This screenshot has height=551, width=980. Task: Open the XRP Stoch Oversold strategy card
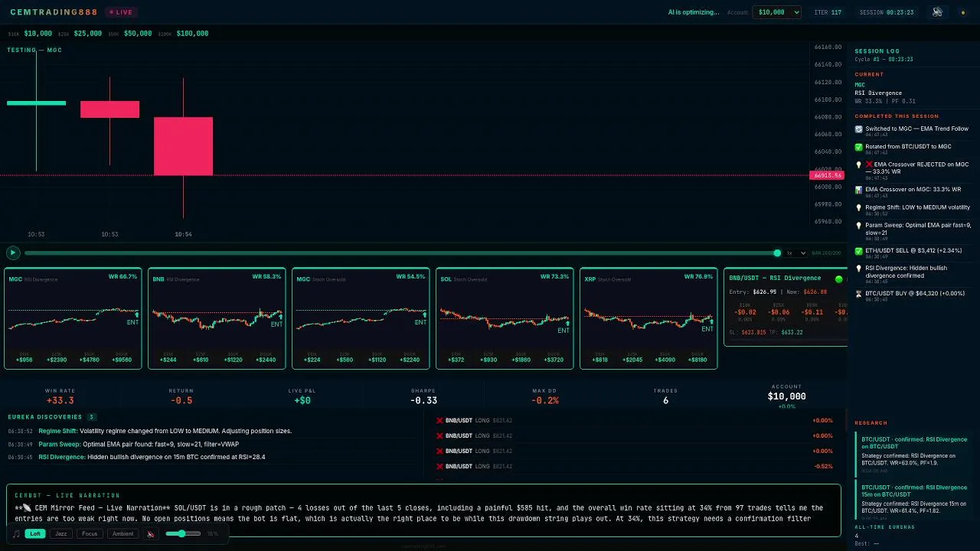pos(648,318)
